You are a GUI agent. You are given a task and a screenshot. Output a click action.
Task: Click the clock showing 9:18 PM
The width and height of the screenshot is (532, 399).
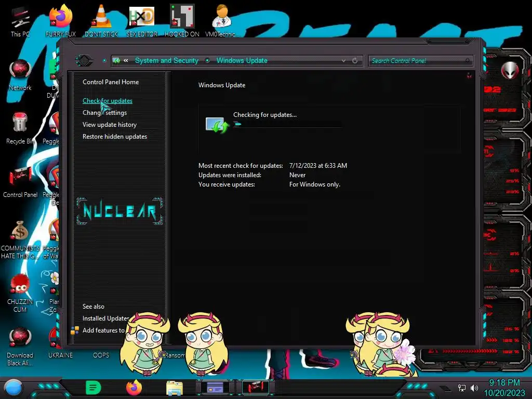pos(504,388)
